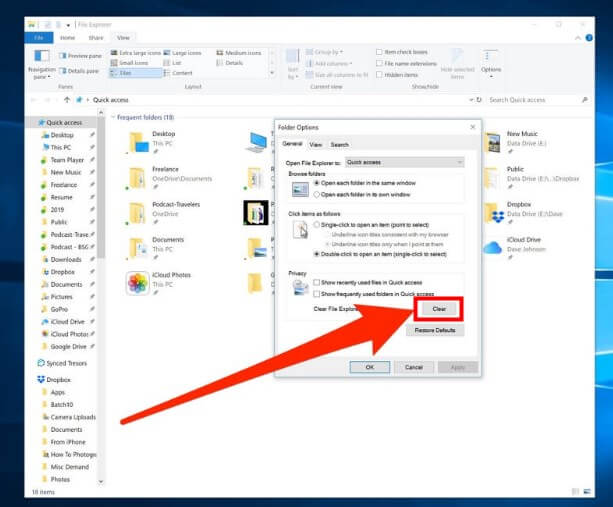Click Clear File Explorer history button
Image resolution: width=613 pixels, height=507 pixels.
pyautogui.click(x=439, y=309)
